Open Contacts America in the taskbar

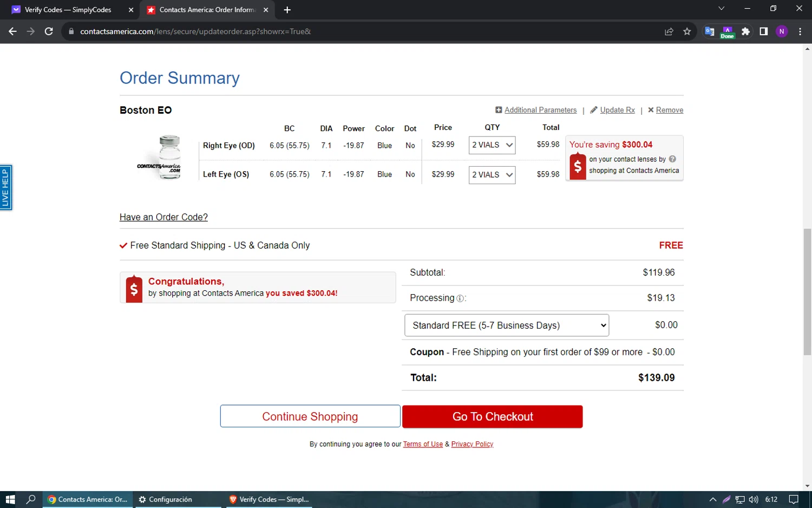point(88,499)
